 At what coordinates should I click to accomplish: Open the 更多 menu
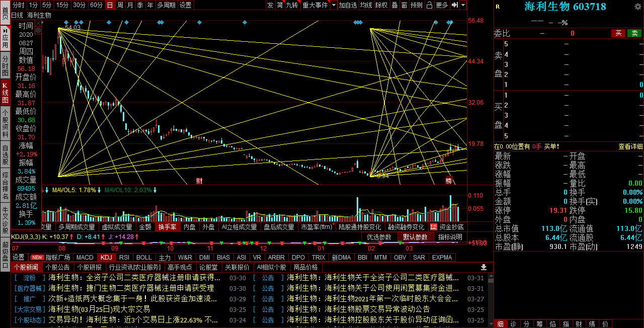click(442, 5)
